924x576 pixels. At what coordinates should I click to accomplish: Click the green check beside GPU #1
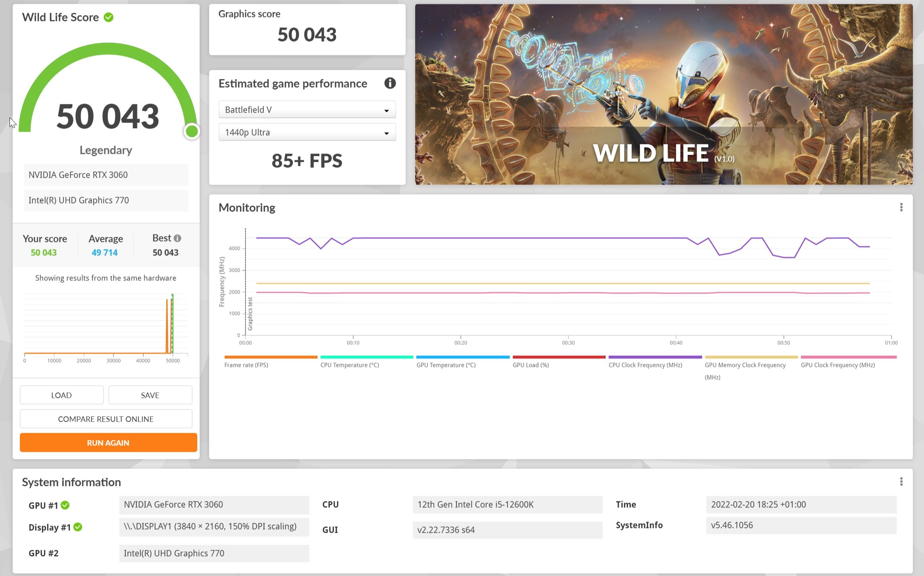tap(65, 505)
